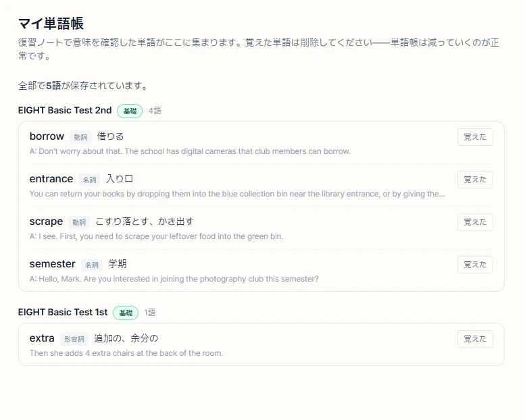Click the word semester
This screenshot has width=525, height=420.
(52, 264)
